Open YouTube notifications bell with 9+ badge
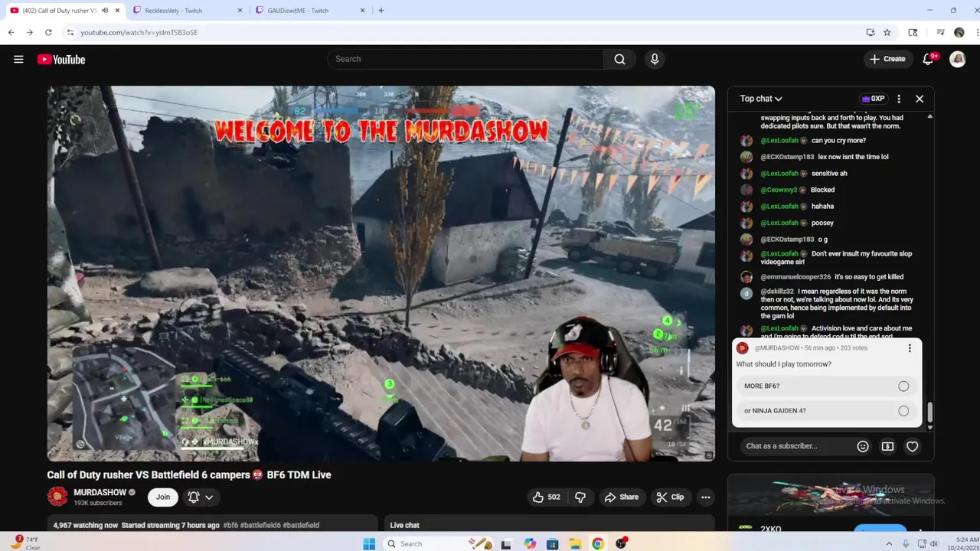Image resolution: width=980 pixels, height=551 pixels. point(928,59)
